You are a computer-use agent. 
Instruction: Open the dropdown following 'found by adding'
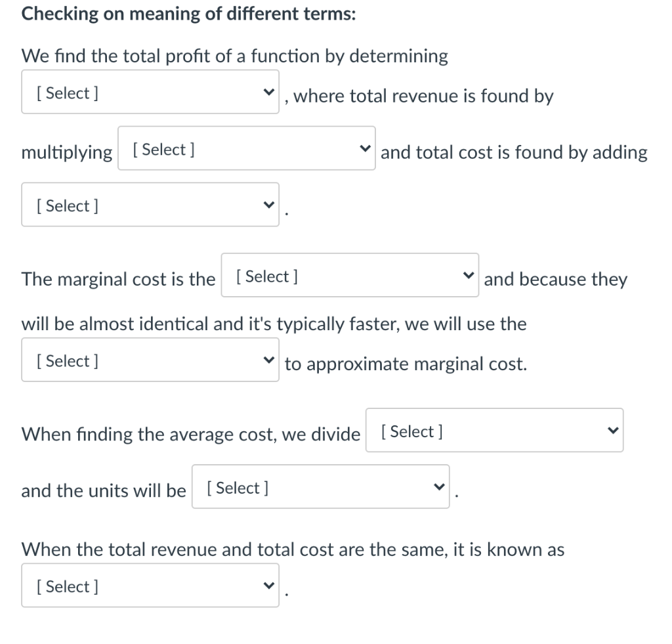click(150, 205)
